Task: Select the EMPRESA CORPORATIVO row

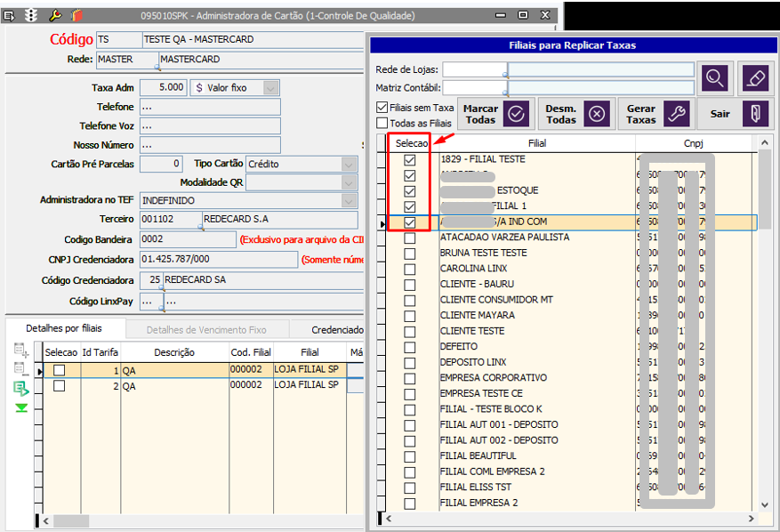Action: pos(572,378)
